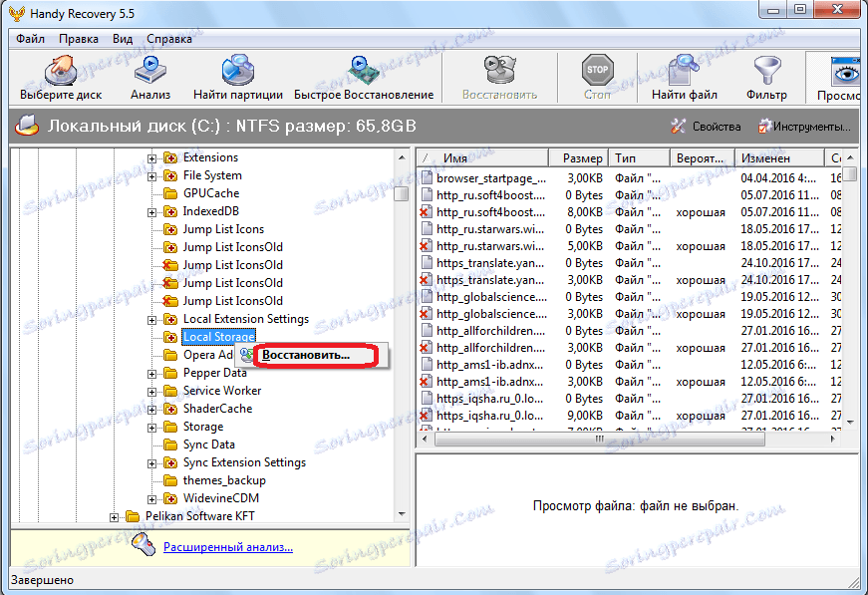The height and width of the screenshot is (595, 868).
Task: Select the browser_startpage_ file row
Action: (630, 178)
